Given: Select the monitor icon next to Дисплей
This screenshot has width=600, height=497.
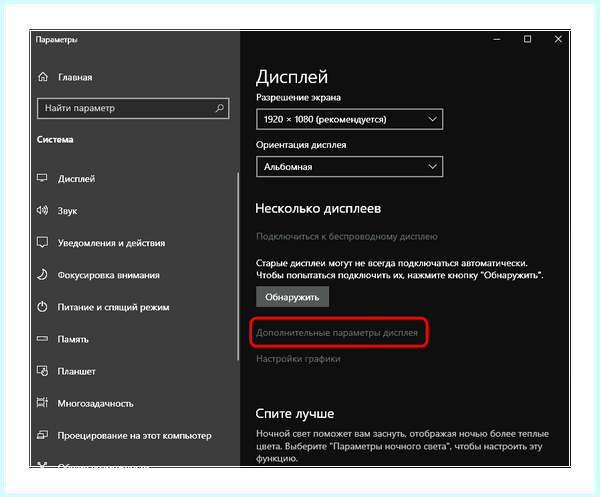Looking at the screenshot, I should coord(42,178).
